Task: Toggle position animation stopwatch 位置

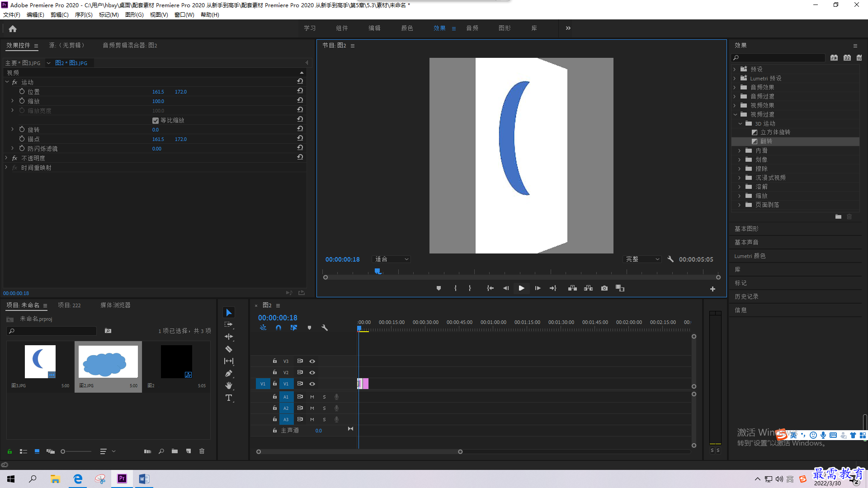Action: [22, 92]
